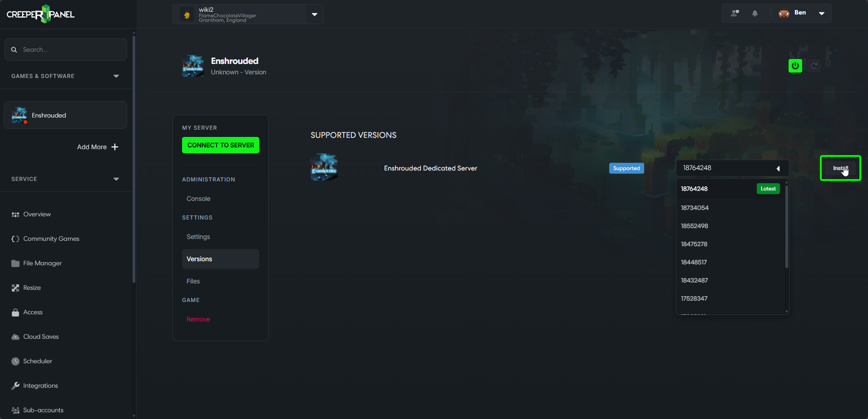Select version 18764248 marked Latest

730,189
